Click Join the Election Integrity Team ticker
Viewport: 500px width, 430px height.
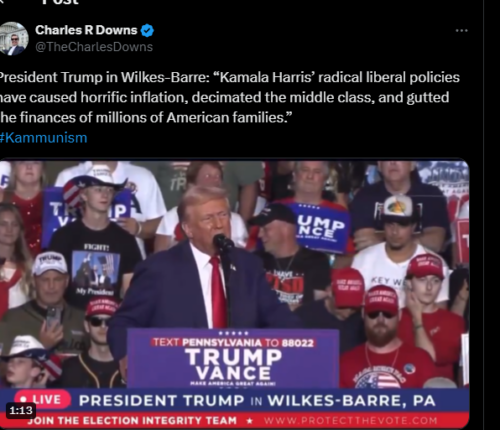[132, 421]
